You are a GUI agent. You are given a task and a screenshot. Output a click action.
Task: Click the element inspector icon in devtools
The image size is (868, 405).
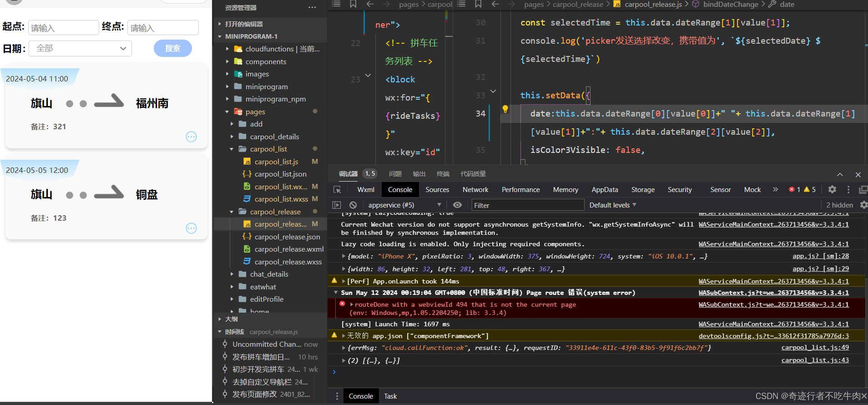(337, 190)
